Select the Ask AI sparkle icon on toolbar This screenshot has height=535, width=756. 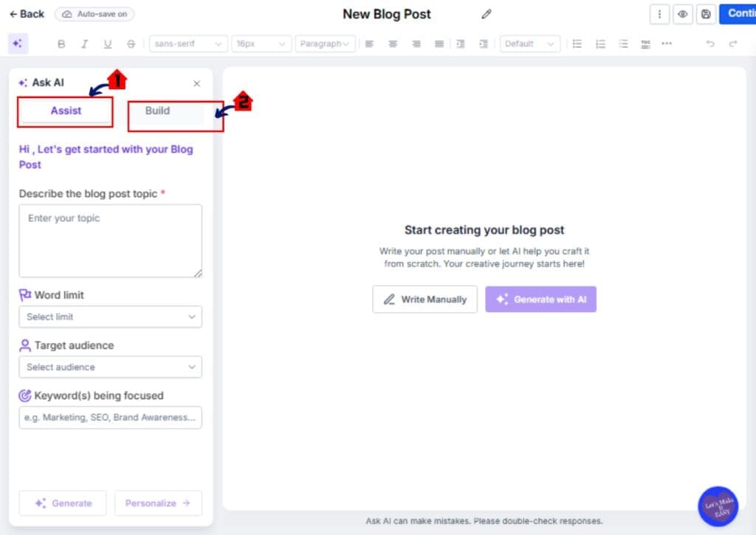click(x=18, y=44)
